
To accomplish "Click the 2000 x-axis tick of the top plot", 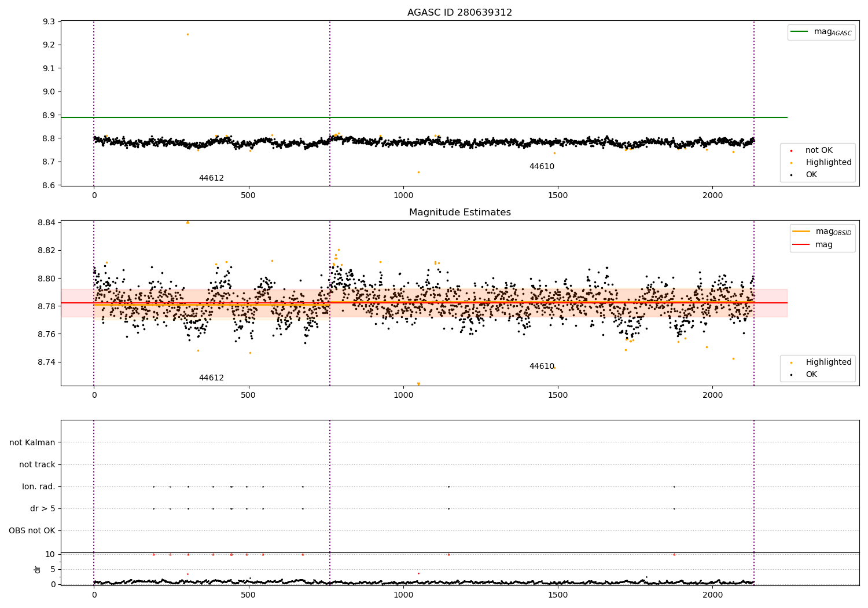I will (712, 195).
